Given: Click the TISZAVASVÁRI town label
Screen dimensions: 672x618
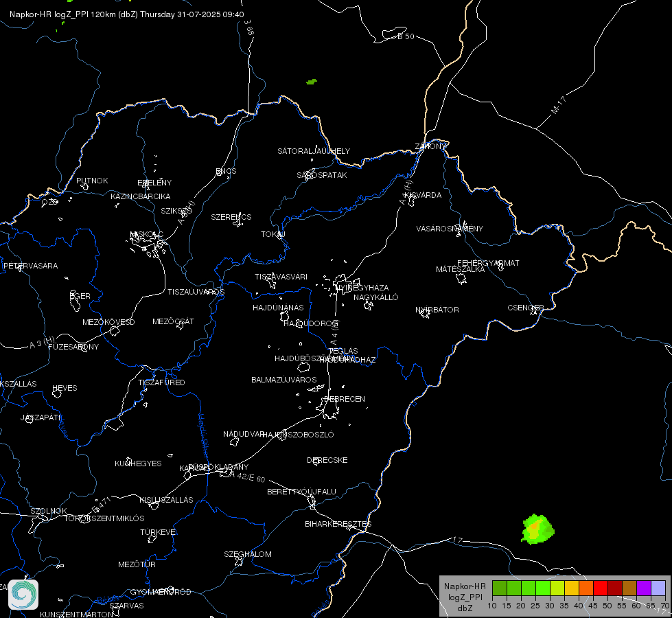Looking at the screenshot, I should [281, 277].
